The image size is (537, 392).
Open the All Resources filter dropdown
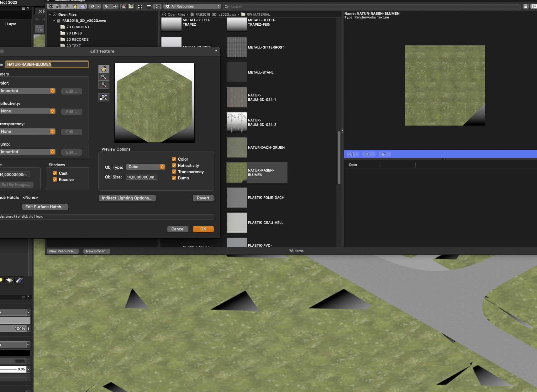pyautogui.click(x=192, y=6)
